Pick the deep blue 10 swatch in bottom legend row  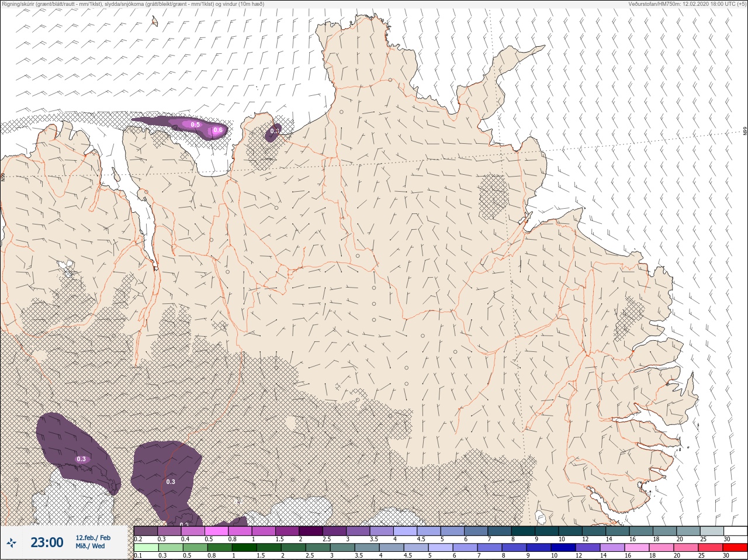563,548
